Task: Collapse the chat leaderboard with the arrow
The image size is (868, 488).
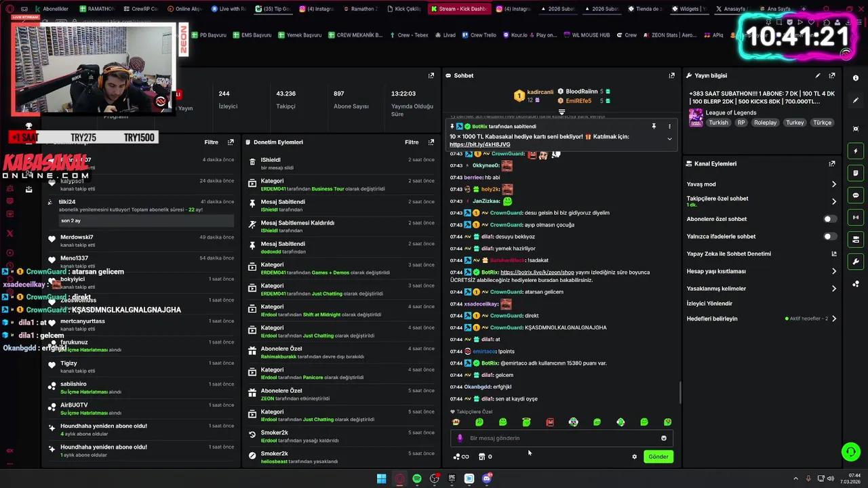Action: (x=561, y=112)
